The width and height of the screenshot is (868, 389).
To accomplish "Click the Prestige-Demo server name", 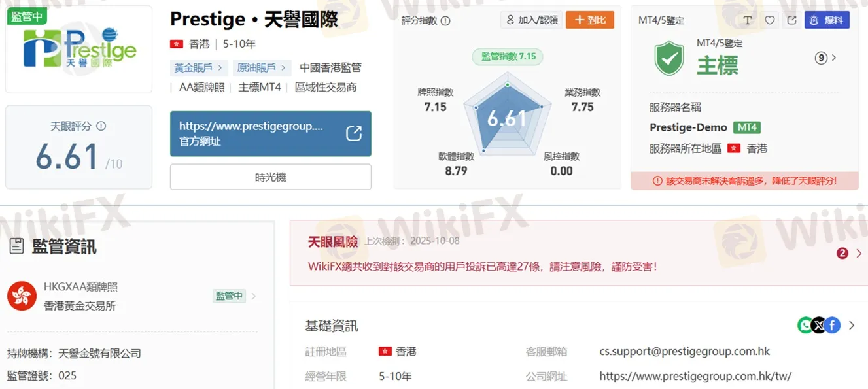I will pos(688,127).
